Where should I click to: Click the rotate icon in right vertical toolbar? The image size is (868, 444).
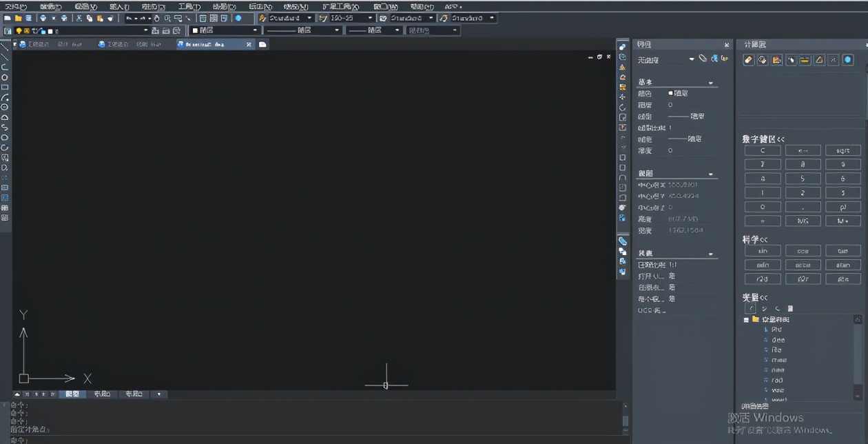tap(622, 108)
